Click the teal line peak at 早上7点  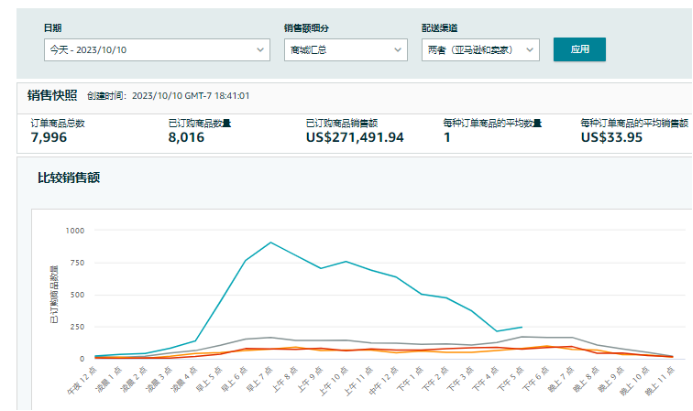[271, 242]
